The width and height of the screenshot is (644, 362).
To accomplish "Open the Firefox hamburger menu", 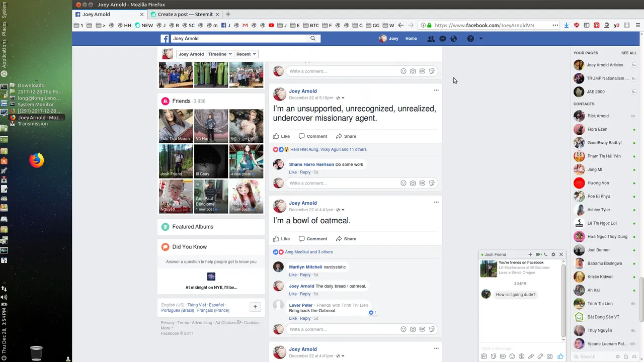I will (x=638, y=25).
